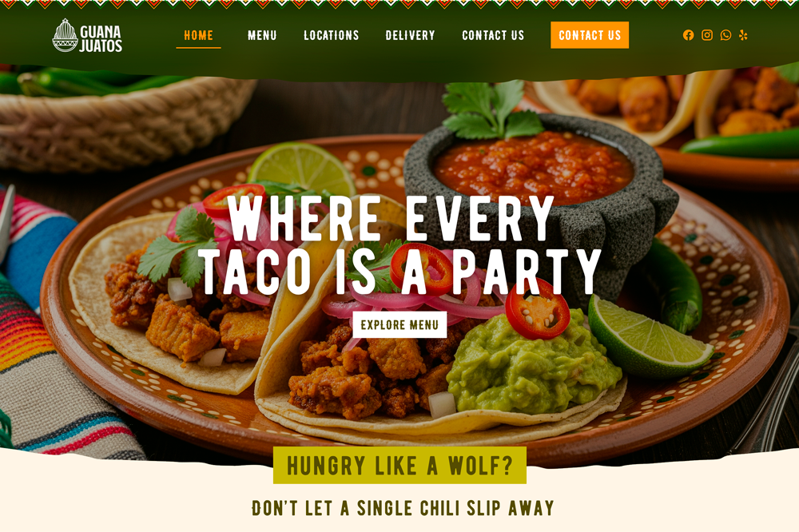Open the Instagram social icon
The image size is (799, 532).
point(707,35)
